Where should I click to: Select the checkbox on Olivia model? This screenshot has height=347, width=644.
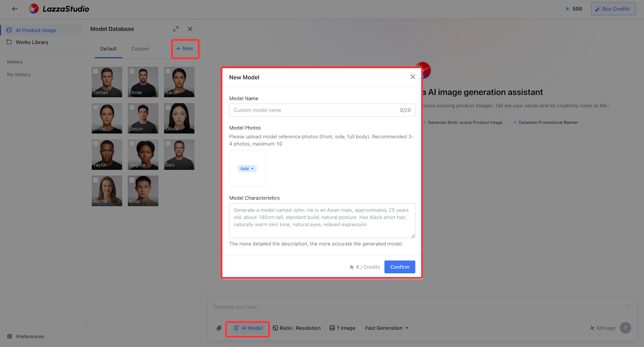(x=168, y=108)
